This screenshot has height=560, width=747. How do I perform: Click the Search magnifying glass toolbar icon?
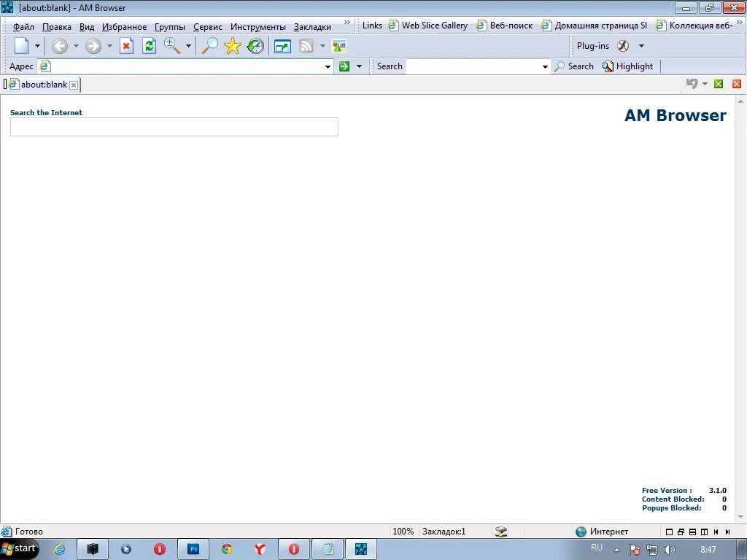click(209, 46)
